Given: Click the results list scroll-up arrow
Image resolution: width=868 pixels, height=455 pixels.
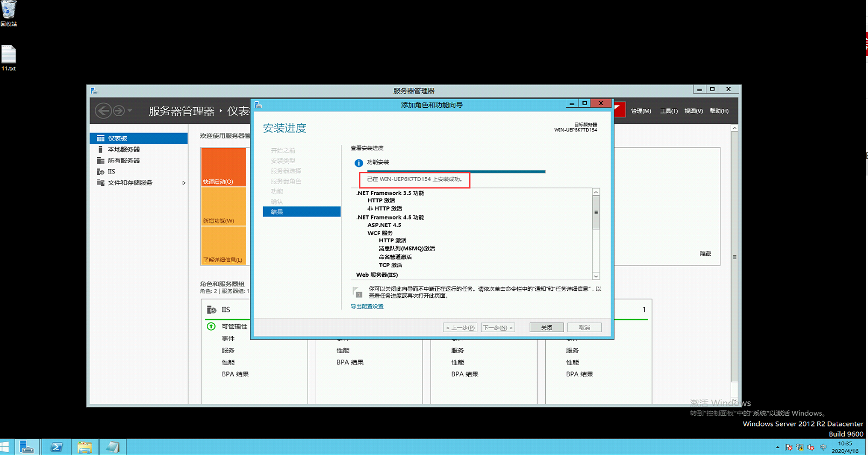Looking at the screenshot, I should coord(596,192).
